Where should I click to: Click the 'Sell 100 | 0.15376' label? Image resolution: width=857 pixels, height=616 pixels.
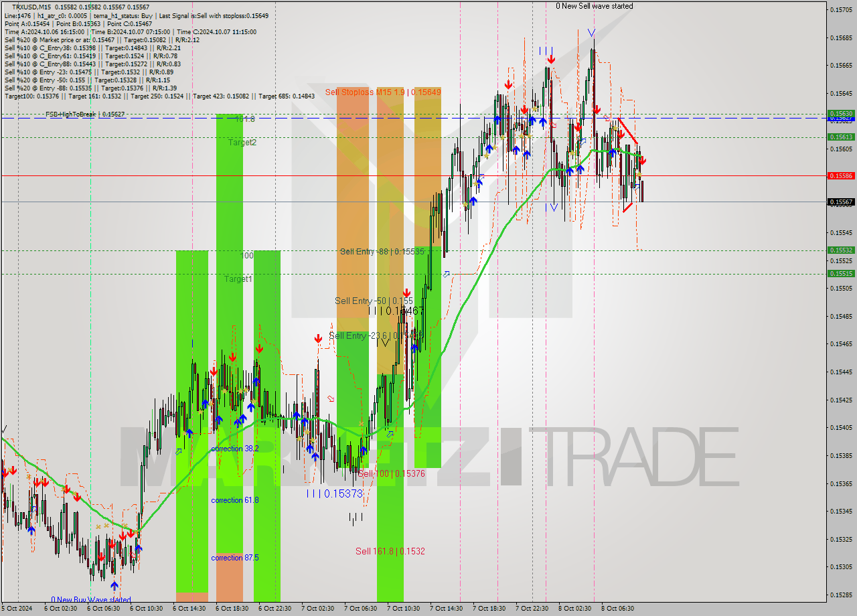click(391, 473)
